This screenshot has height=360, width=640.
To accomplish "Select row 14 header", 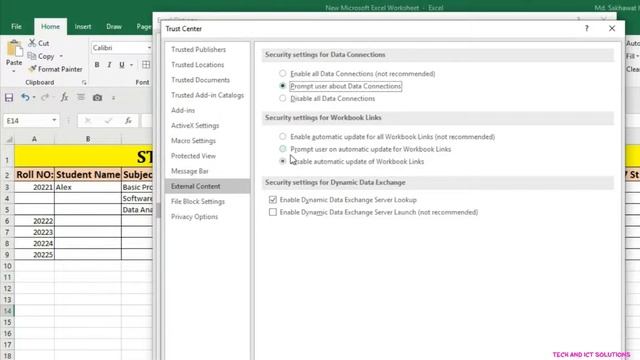I will pos(7,311).
